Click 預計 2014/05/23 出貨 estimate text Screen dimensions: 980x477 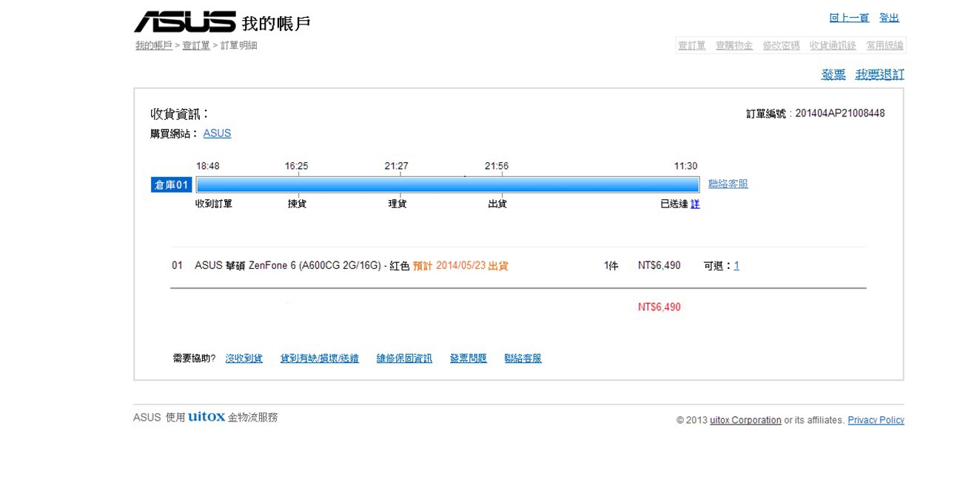tap(460, 265)
